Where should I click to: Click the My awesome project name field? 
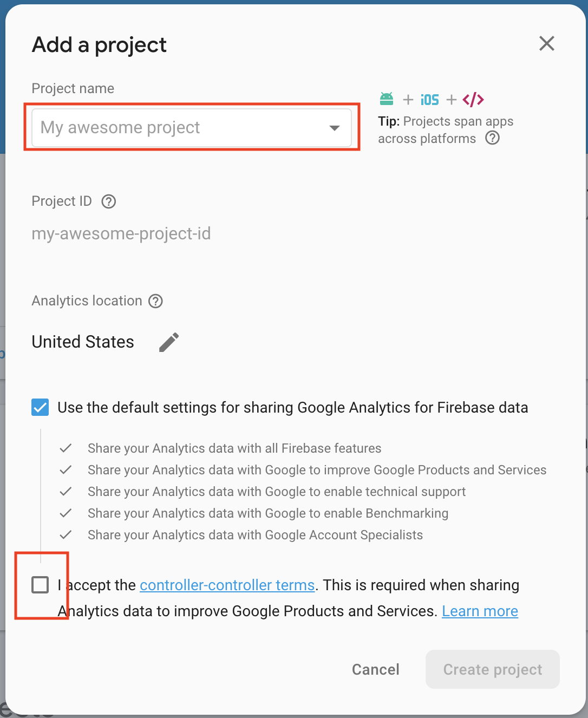(192, 128)
